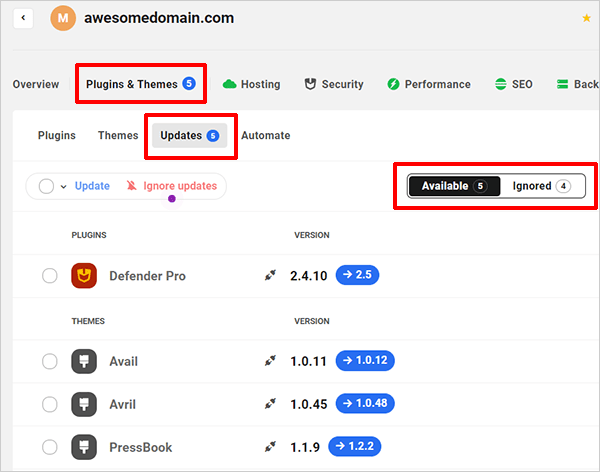Screen dimensions: 600x472
Task: Click the plug icon beside Defender Pro version
Action: pyautogui.click(x=269, y=276)
